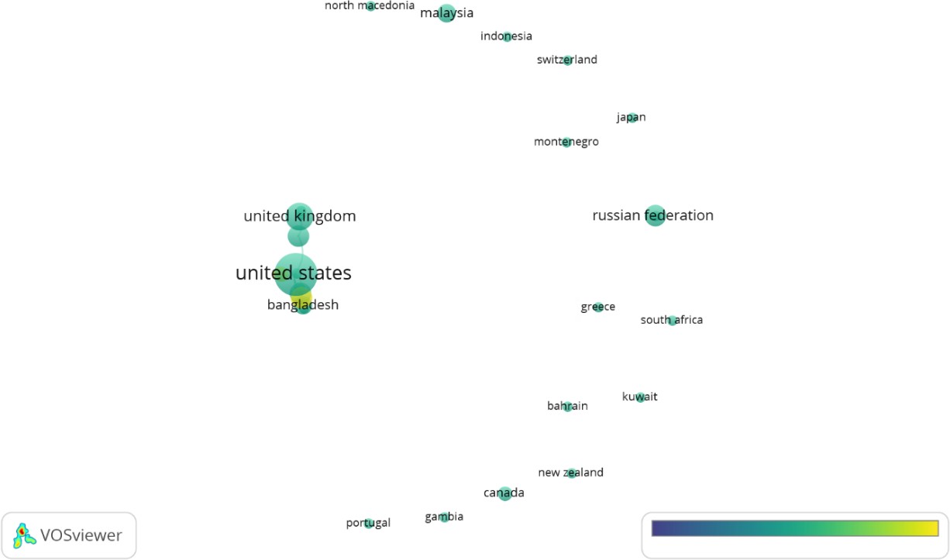950x560 pixels.
Task: Click the Gambia node
Action: coord(444,517)
